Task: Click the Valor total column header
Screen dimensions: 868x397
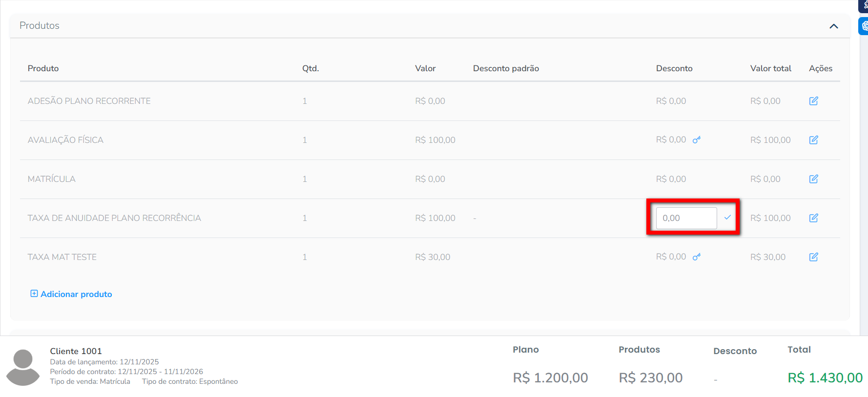Action: (x=770, y=68)
